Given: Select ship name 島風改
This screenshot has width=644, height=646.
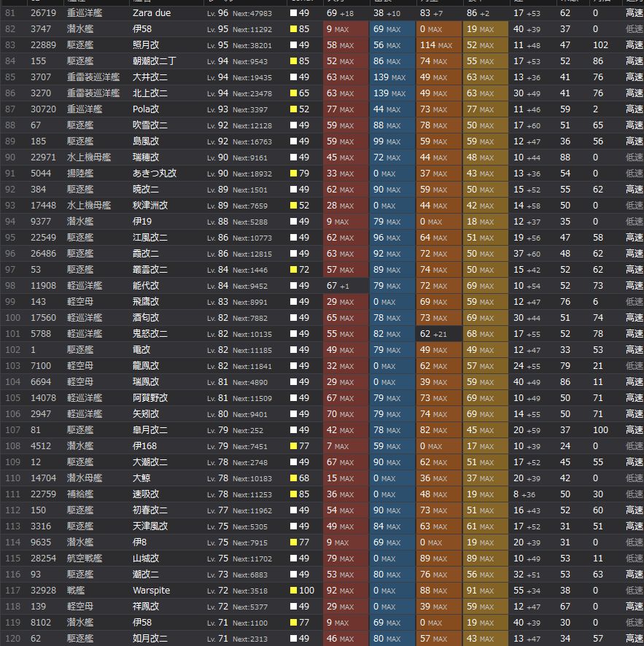Looking at the screenshot, I should [x=146, y=141].
